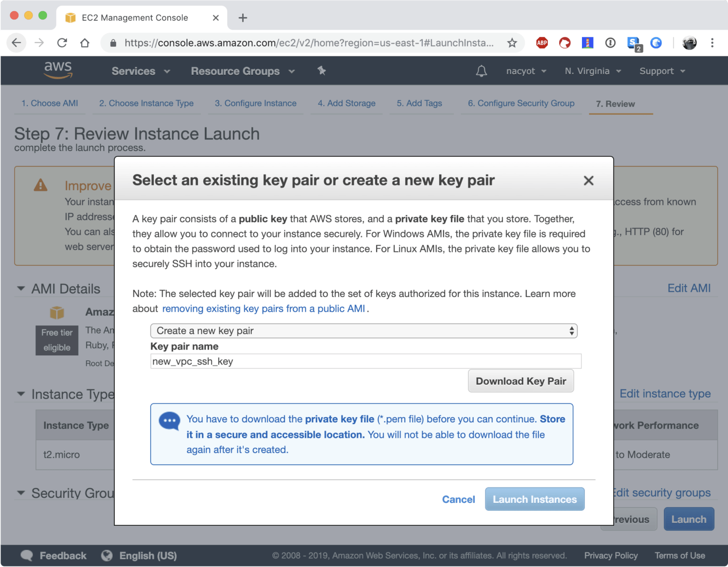Click the red circular extension icon
Viewport: 728px width, 567px height.
[565, 43]
